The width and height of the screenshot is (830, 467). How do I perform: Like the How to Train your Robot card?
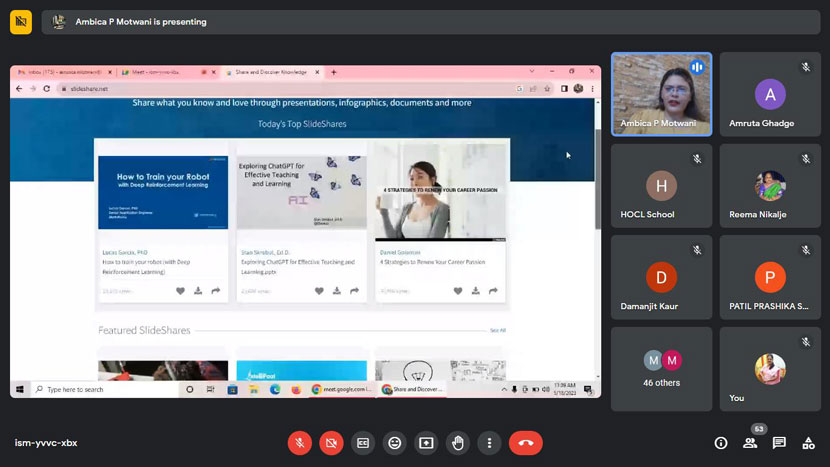tap(181, 291)
